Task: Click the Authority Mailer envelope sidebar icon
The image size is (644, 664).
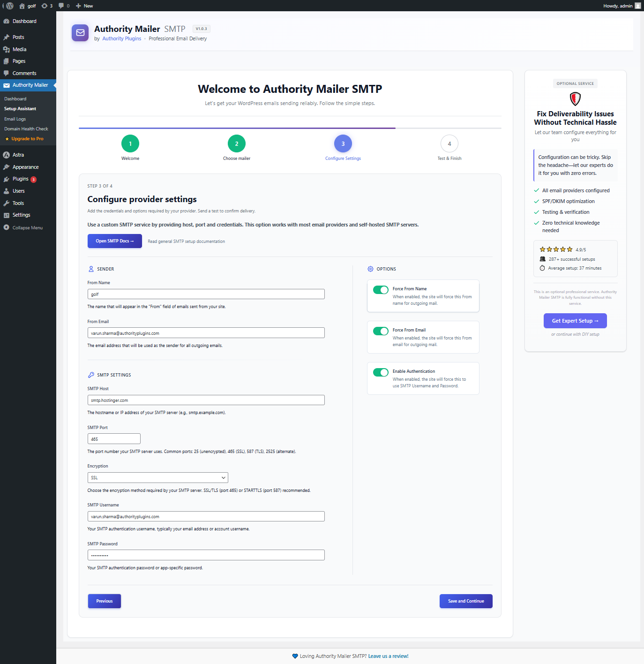Action: (x=7, y=85)
